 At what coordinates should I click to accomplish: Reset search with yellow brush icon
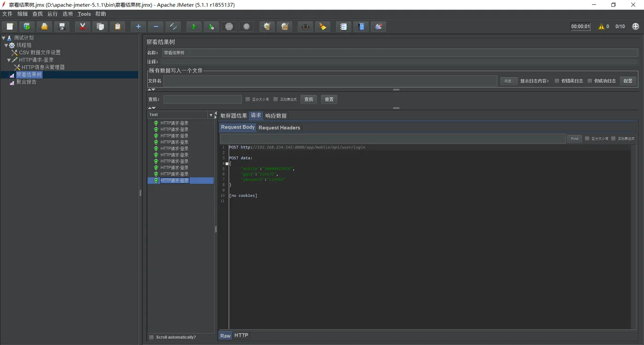click(322, 27)
